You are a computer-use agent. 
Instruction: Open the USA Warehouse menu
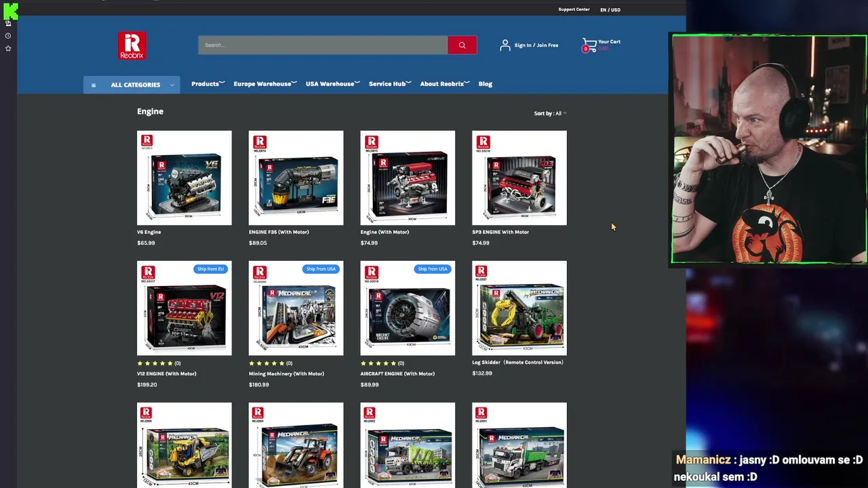point(332,84)
